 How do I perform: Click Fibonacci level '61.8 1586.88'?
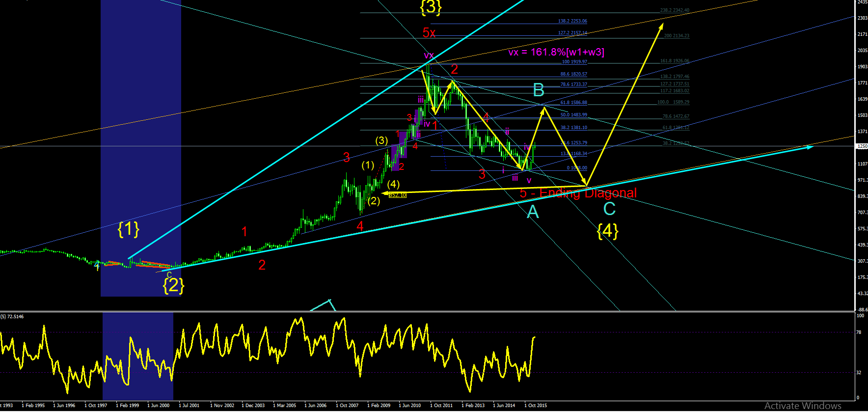(574, 103)
